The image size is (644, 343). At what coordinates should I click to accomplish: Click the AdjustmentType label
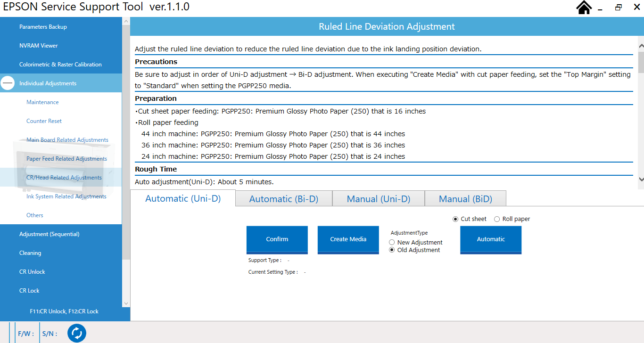pyautogui.click(x=409, y=233)
